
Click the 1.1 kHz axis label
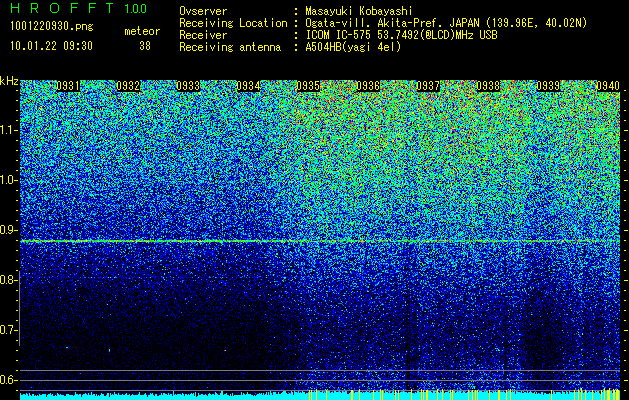pyautogui.click(x=8, y=130)
